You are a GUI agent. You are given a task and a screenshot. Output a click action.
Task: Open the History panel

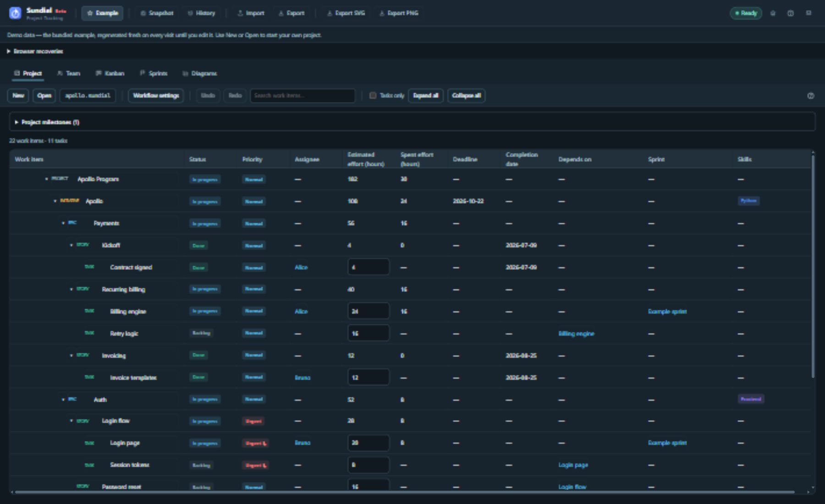(202, 13)
